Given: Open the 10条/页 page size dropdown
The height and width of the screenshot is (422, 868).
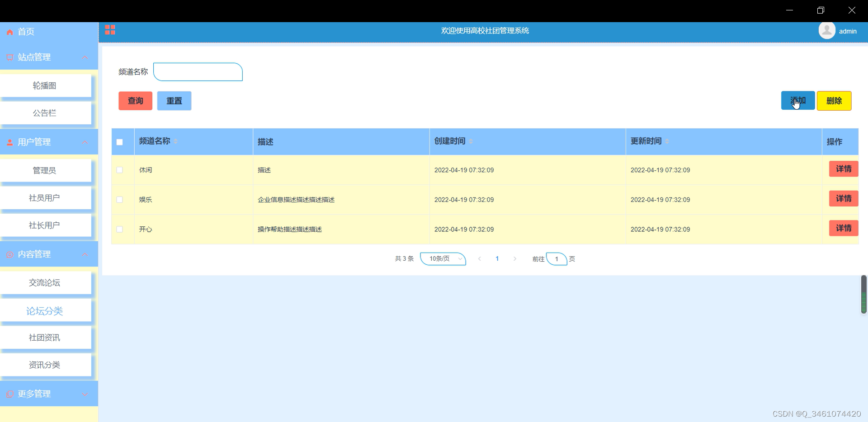Looking at the screenshot, I should point(443,259).
